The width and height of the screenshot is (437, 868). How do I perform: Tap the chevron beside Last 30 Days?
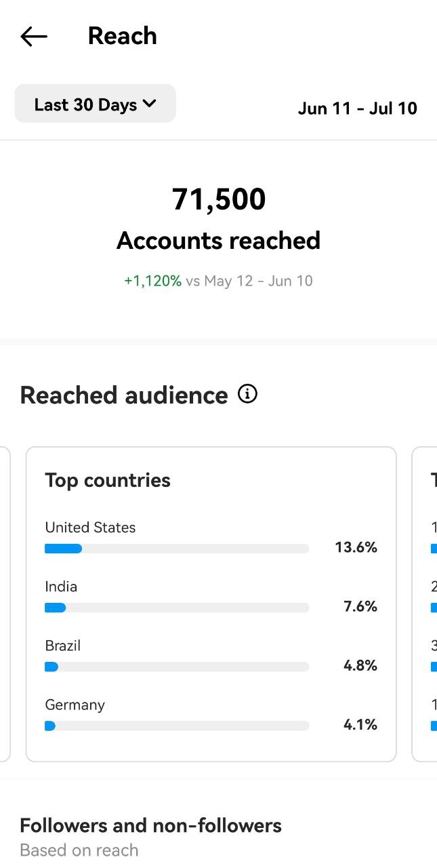point(150,104)
